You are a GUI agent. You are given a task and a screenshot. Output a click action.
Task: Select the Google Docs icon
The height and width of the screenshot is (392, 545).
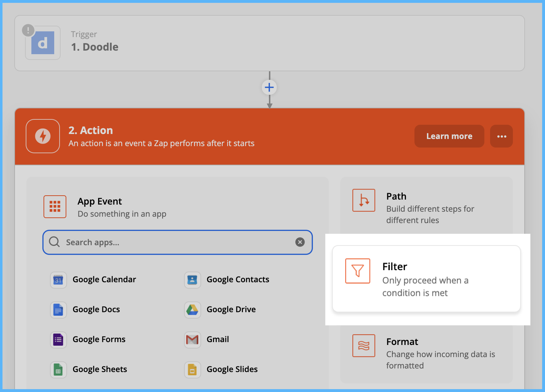coord(58,310)
